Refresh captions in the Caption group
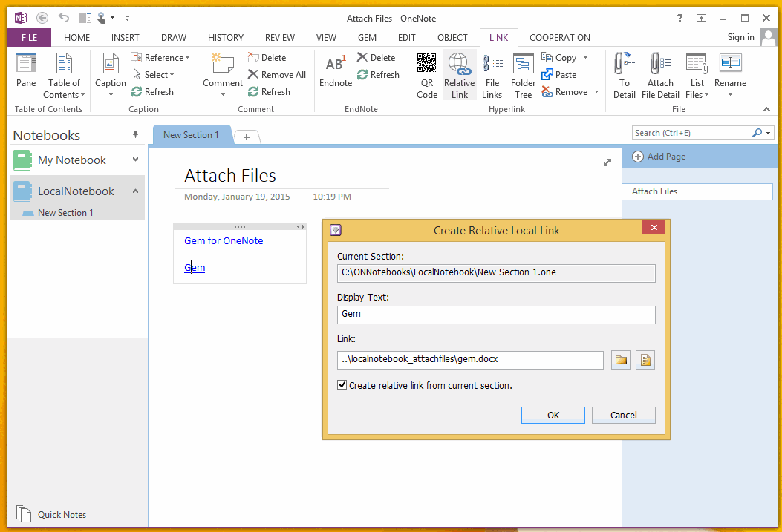 tap(152, 92)
